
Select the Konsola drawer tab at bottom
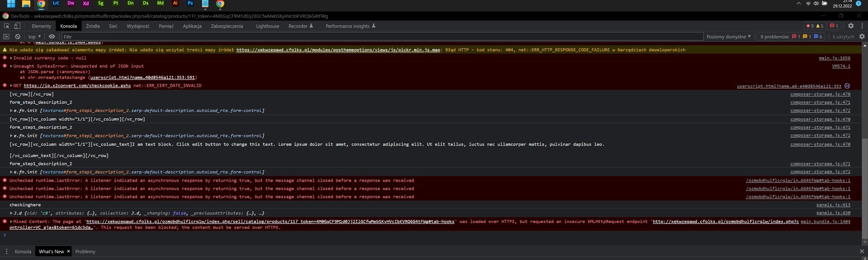(x=23, y=251)
